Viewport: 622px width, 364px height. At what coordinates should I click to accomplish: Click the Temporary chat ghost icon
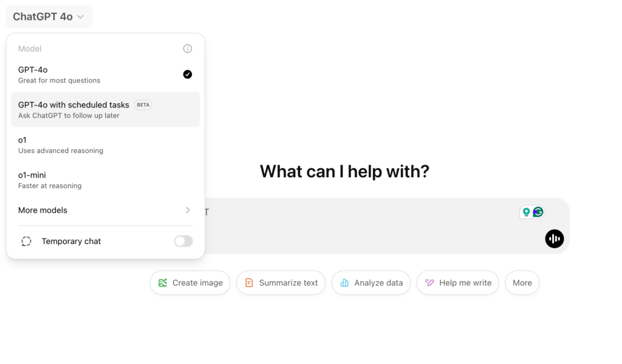point(26,241)
